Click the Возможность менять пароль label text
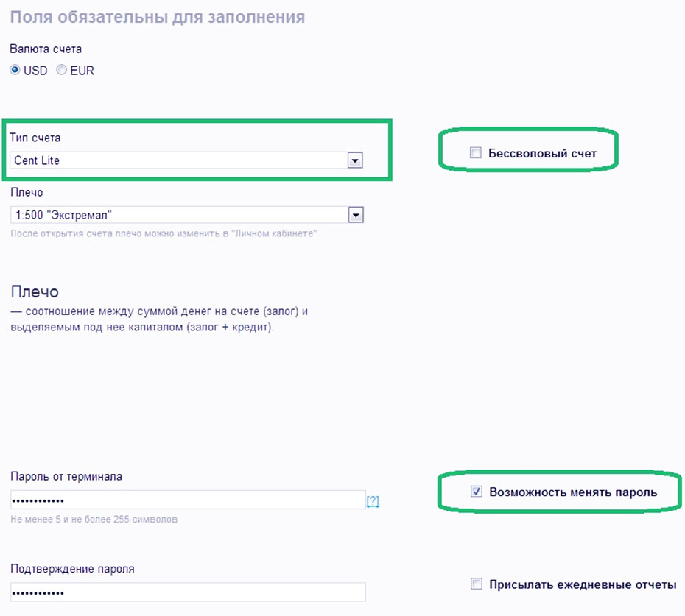Image resolution: width=685 pixels, height=616 pixels. [572, 492]
